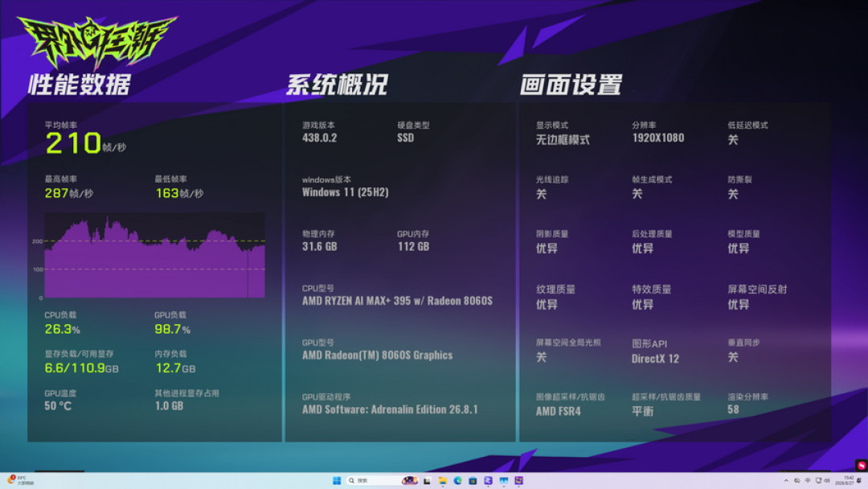Select the max frame rate 287 value

(x=56, y=193)
